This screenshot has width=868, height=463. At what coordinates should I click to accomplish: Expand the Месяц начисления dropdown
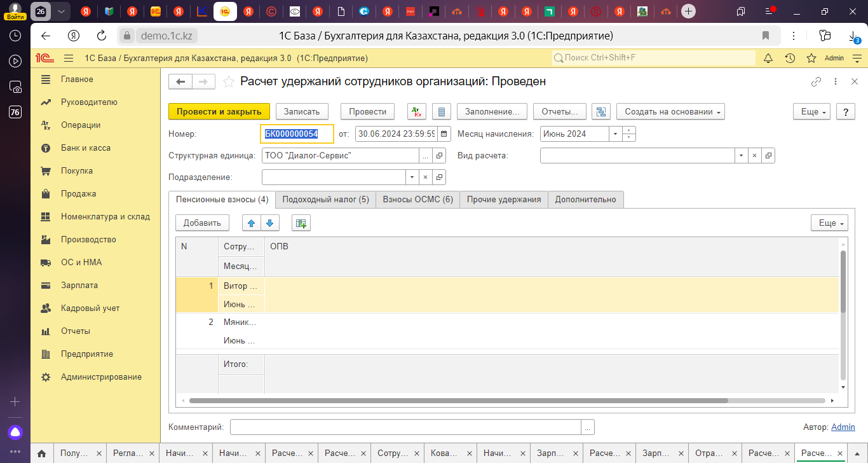tap(614, 134)
